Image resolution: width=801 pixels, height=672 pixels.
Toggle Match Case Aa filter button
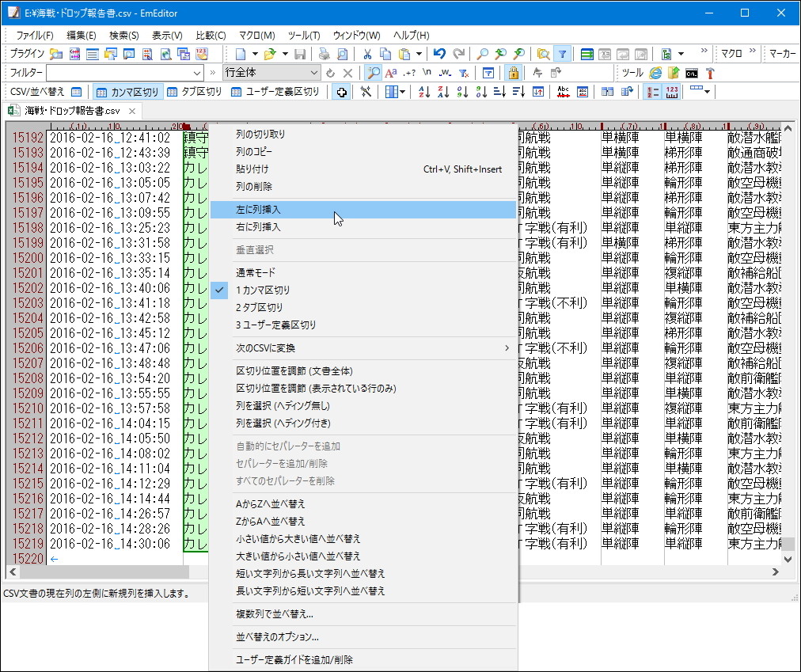(391, 73)
